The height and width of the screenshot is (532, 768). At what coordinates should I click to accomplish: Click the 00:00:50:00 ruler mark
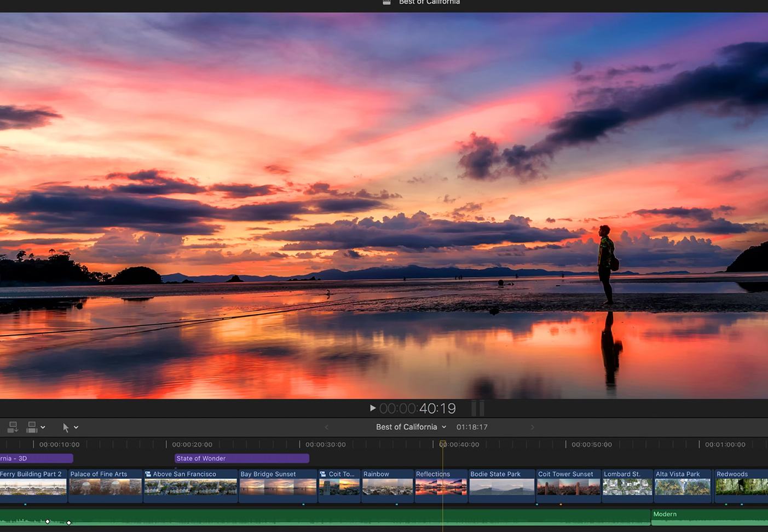coord(592,444)
